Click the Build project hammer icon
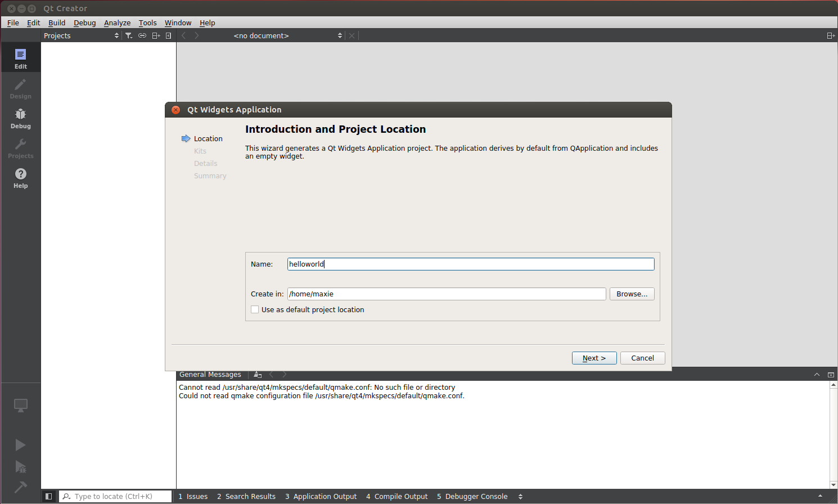This screenshot has width=838, height=504. (20, 487)
